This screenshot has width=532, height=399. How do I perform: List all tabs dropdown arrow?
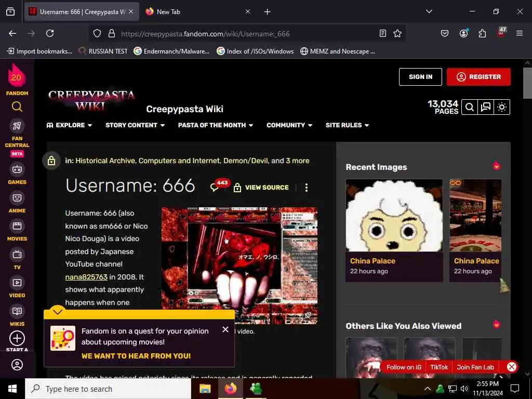click(429, 11)
